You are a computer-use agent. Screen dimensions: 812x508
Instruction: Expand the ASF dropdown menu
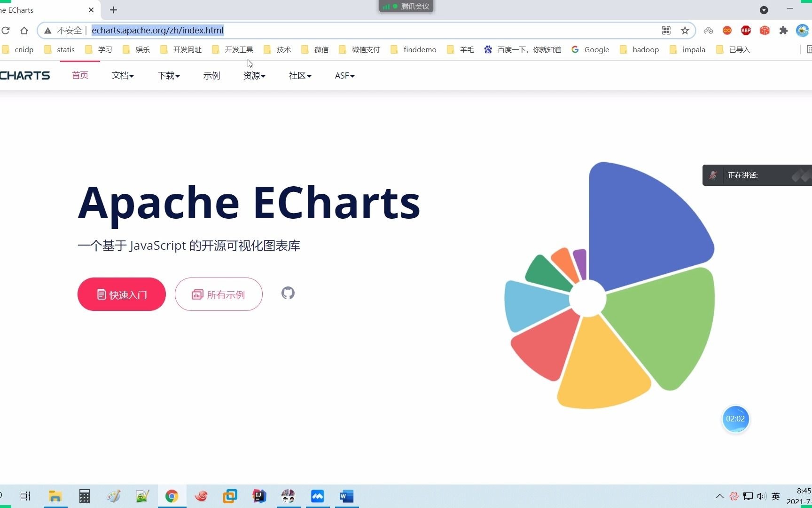coord(344,75)
